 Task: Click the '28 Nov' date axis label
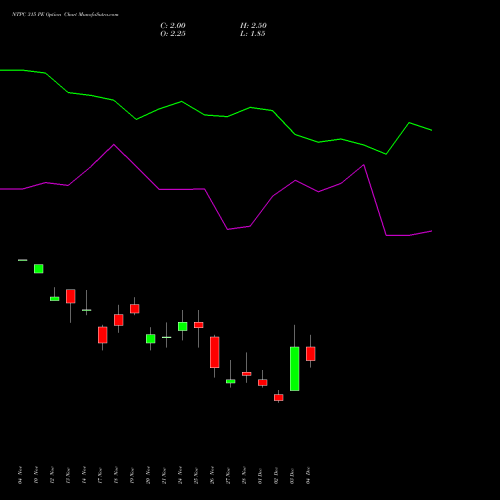244,475
